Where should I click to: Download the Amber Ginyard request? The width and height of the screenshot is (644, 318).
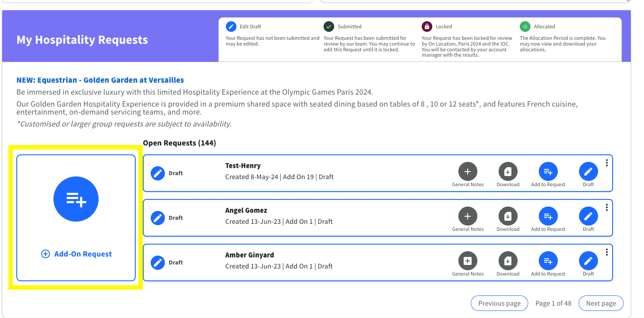[x=508, y=261]
